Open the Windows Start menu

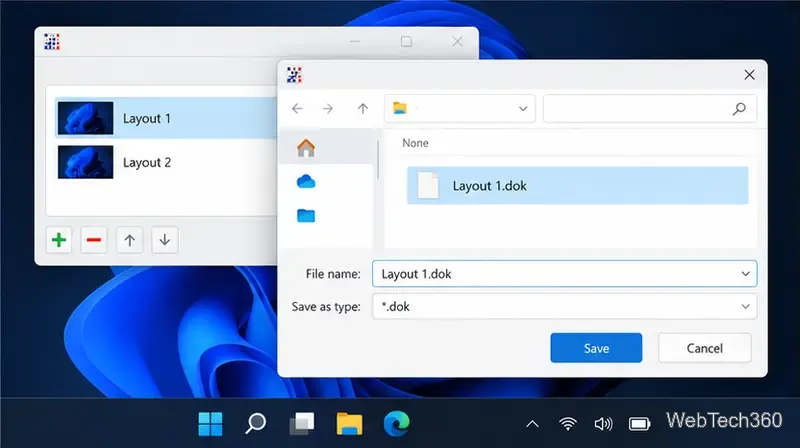210,424
